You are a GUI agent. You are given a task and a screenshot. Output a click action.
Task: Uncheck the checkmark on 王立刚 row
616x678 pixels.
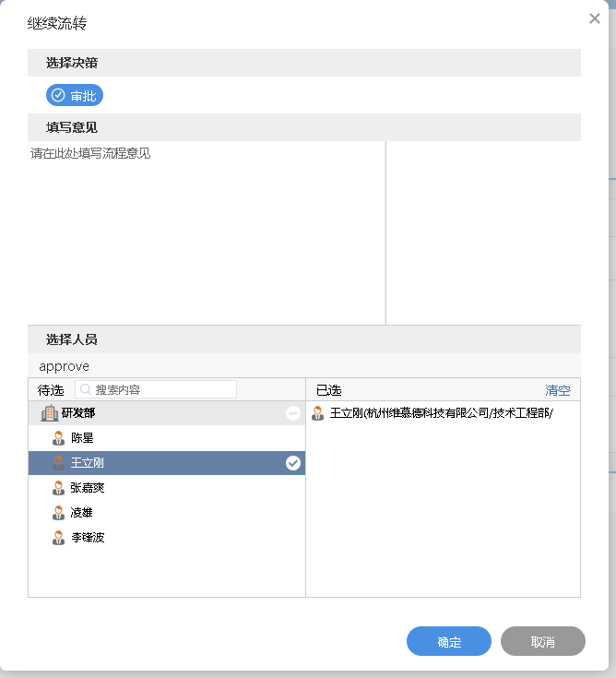(x=293, y=463)
